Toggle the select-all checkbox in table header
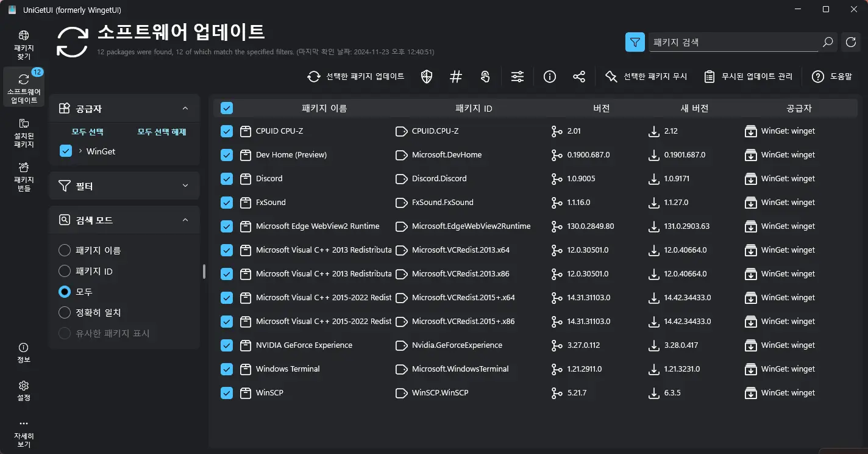The width and height of the screenshot is (868, 454). tap(227, 109)
